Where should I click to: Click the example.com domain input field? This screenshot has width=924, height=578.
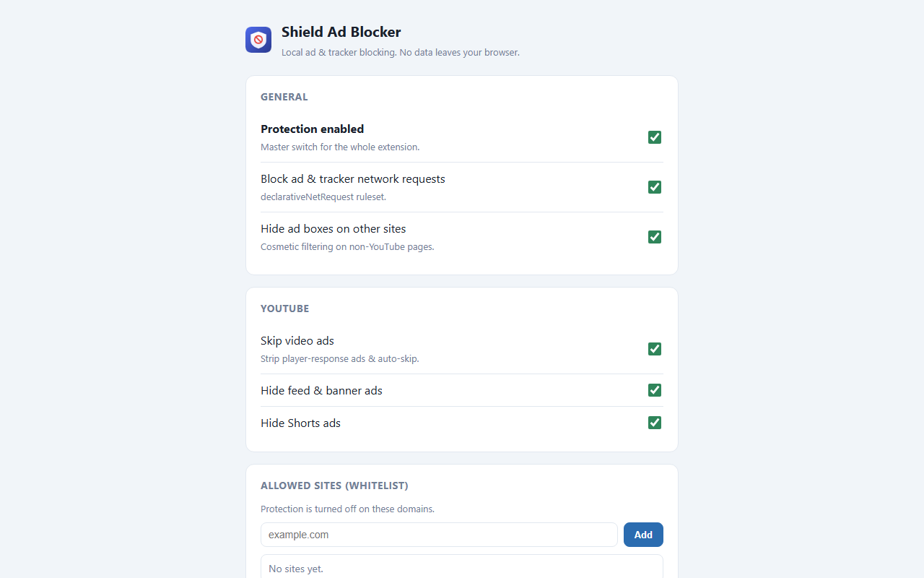[x=439, y=535]
